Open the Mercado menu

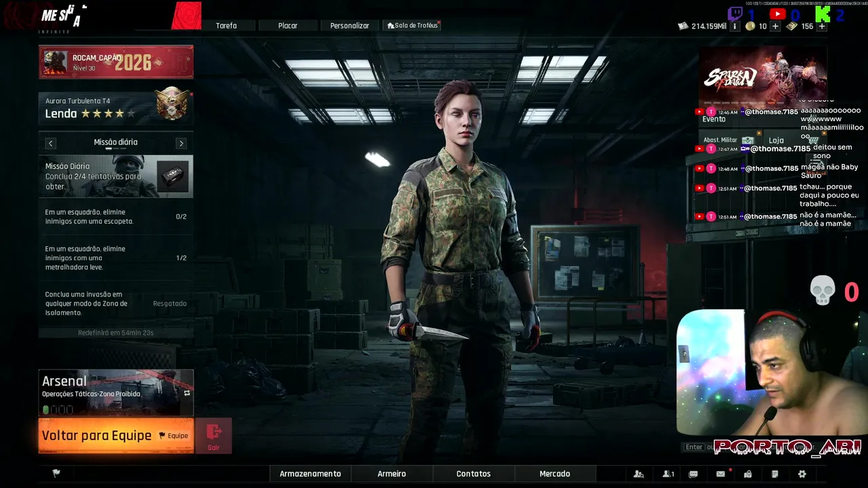pyautogui.click(x=555, y=474)
